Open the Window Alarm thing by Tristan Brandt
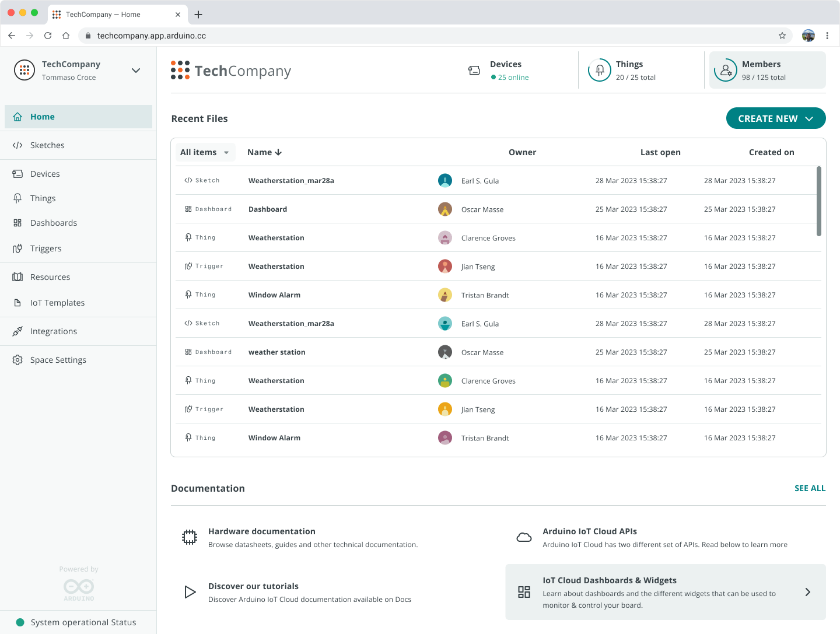 click(274, 295)
